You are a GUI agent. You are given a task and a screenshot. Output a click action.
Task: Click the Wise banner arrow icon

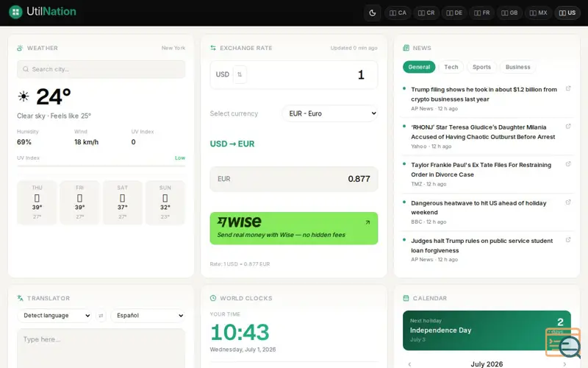[367, 222]
